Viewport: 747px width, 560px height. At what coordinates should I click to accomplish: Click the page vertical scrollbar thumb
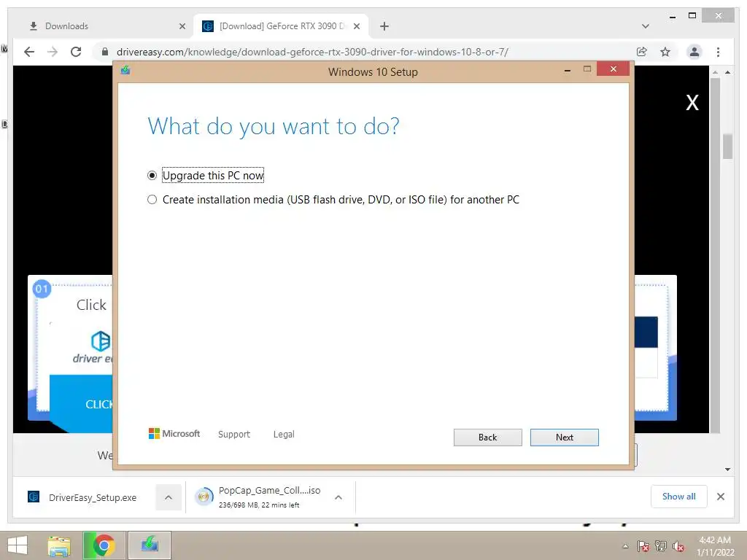727,146
